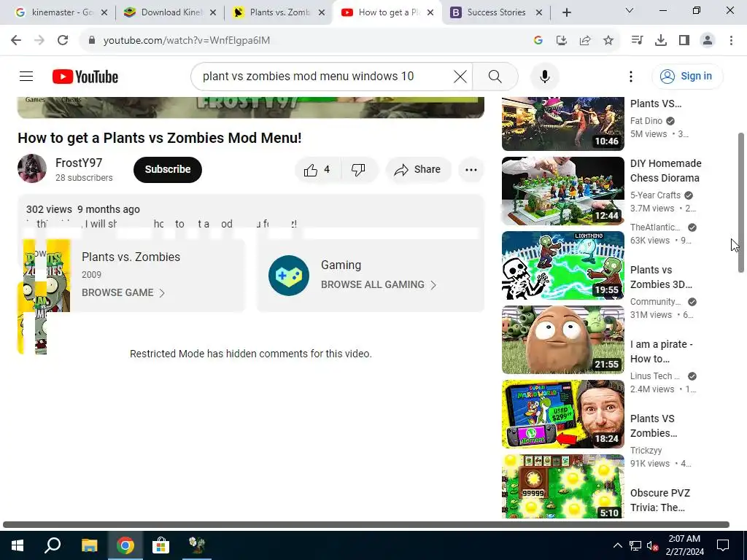
Task: Open Plants vs. Zombies game card
Action: (x=131, y=275)
